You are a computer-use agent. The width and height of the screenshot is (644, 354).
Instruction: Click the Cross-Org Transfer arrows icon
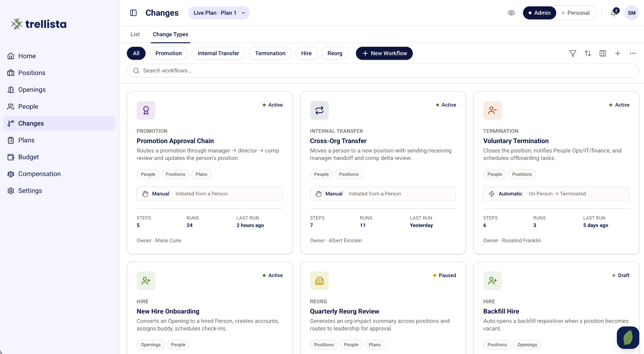coord(319,110)
